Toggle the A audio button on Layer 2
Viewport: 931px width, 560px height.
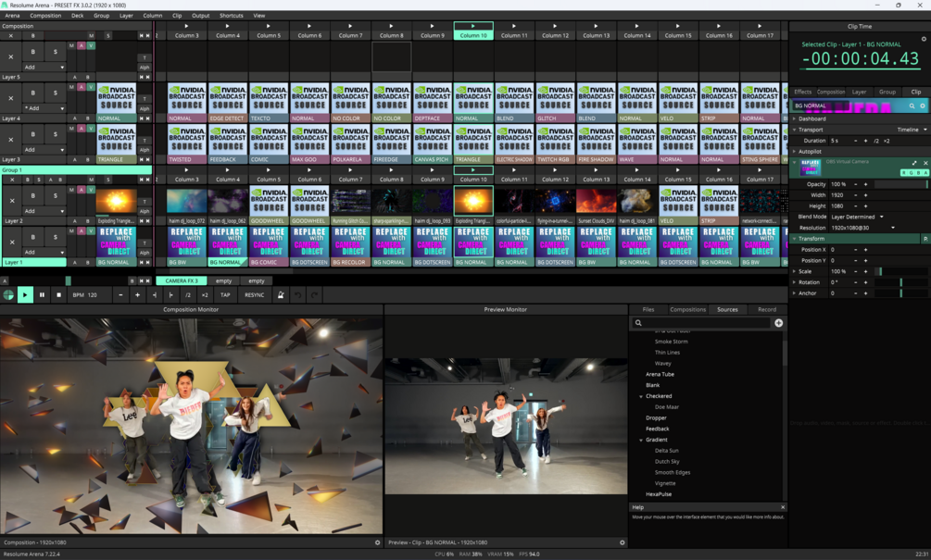tap(82, 190)
